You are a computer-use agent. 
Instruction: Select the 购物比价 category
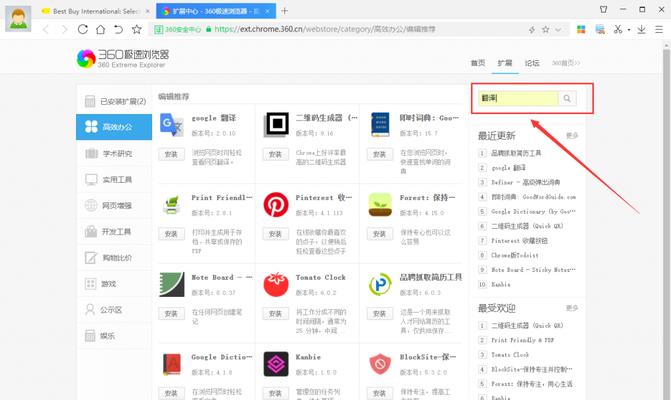[114, 258]
